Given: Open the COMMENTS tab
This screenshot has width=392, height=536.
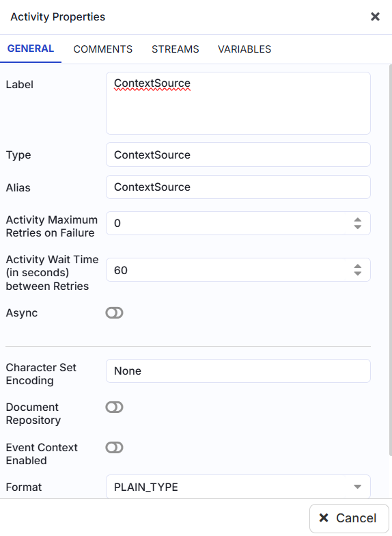Looking at the screenshot, I should [x=102, y=49].
